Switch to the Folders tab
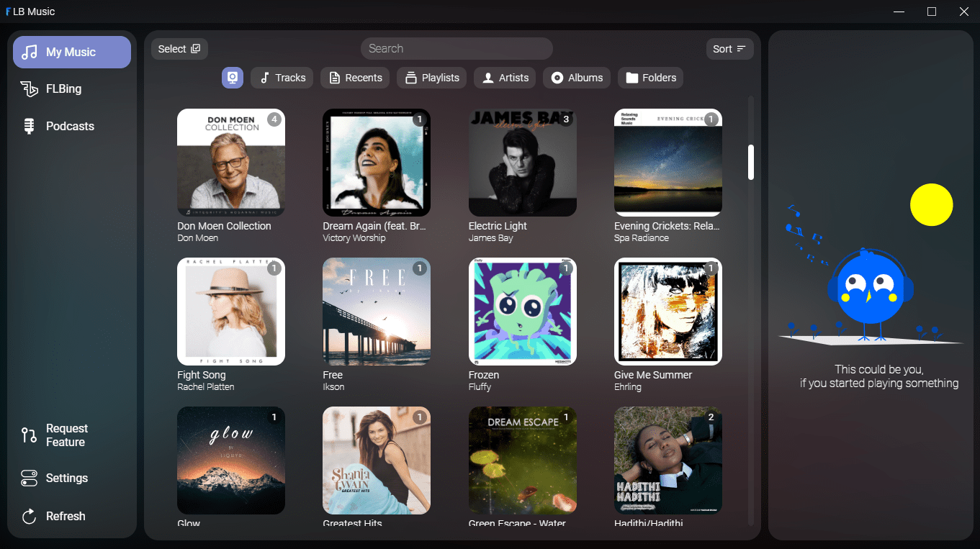The width and height of the screenshot is (980, 549). [650, 78]
